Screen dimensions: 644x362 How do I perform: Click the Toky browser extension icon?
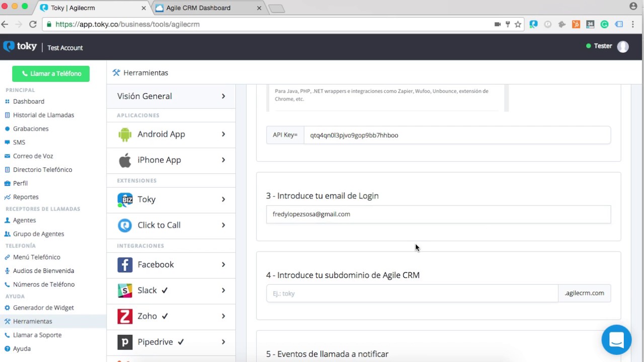(x=534, y=24)
